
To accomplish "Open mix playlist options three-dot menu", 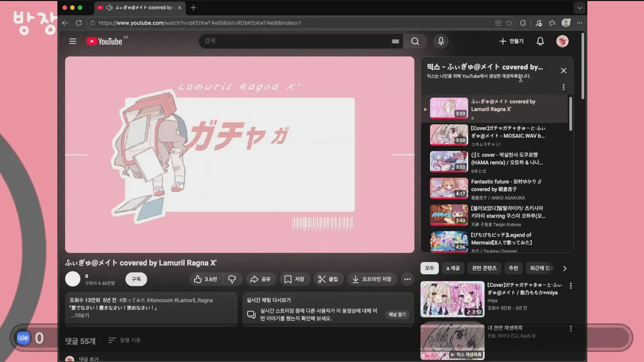I will 563,87.
